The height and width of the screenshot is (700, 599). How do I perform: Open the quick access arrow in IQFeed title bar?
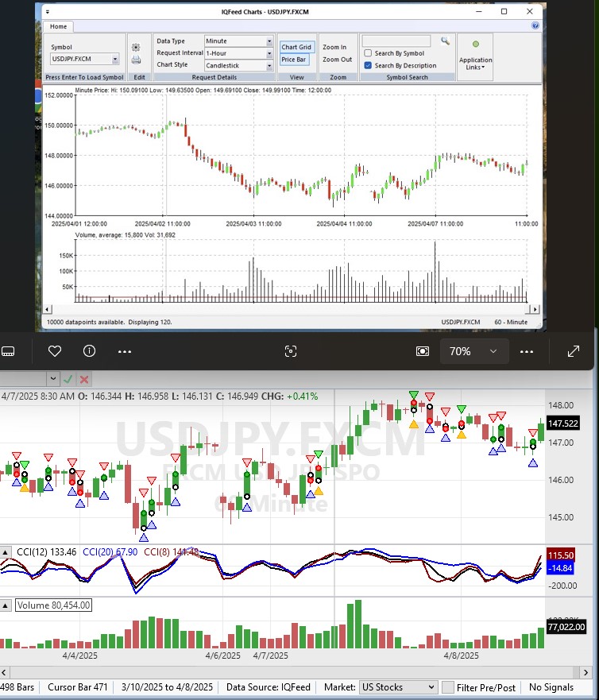click(x=48, y=12)
